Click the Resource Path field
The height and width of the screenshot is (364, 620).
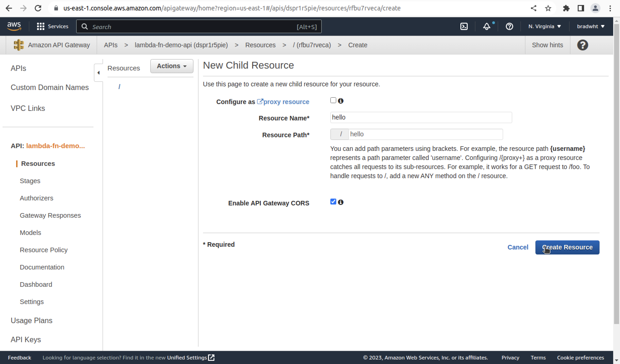click(426, 134)
